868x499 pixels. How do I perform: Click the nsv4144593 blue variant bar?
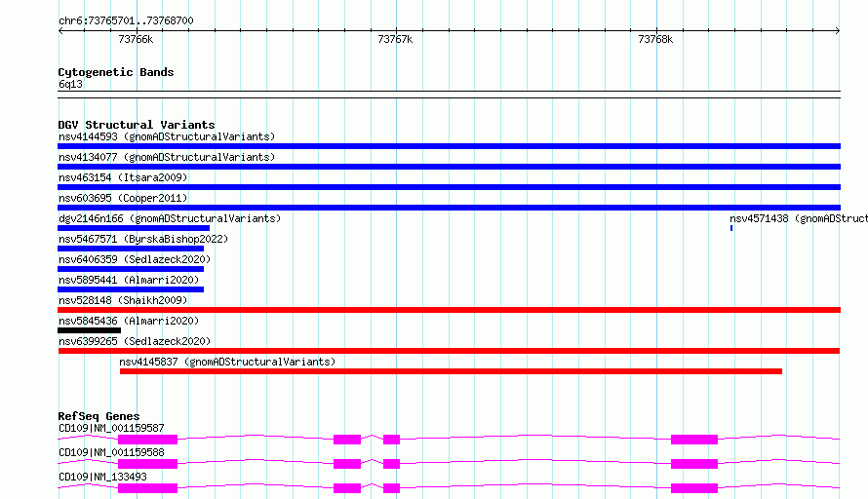point(449,146)
